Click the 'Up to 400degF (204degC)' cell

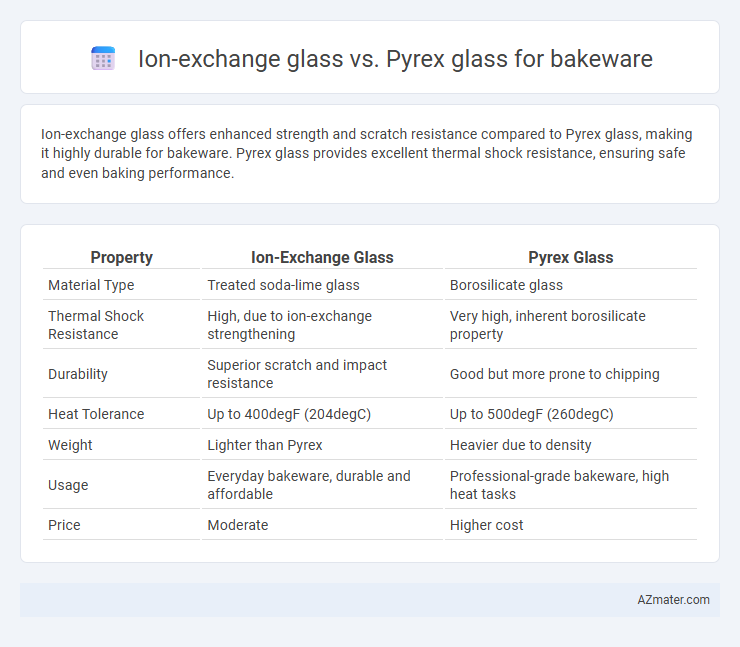pos(289,414)
